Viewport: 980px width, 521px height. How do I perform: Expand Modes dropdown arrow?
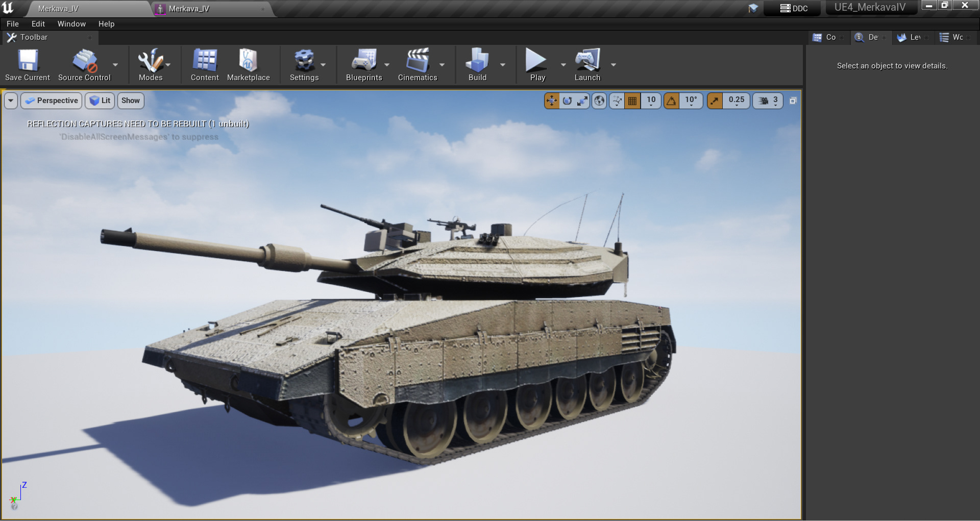pyautogui.click(x=168, y=65)
